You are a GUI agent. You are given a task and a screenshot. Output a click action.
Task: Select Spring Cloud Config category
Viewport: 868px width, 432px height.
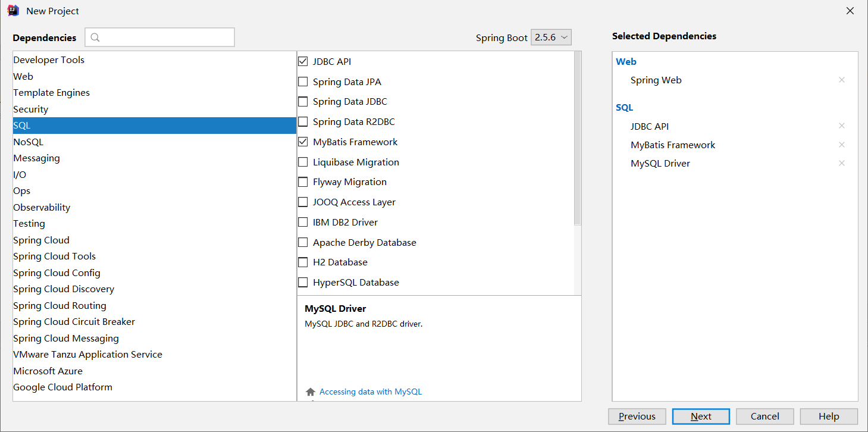[x=155, y=273]
